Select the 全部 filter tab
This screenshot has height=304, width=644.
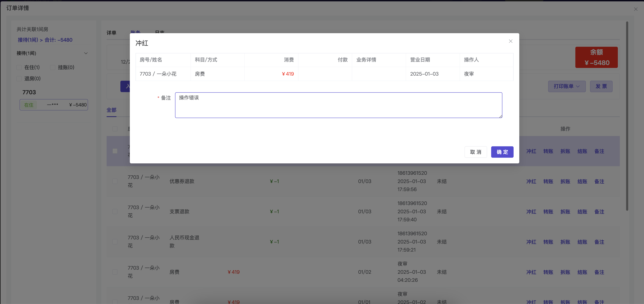click(111, 110)
